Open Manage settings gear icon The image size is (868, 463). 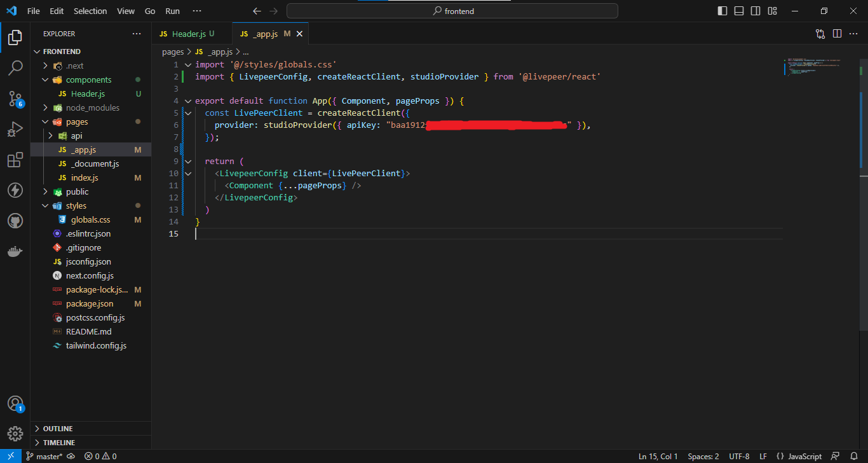tap(15, 434)
